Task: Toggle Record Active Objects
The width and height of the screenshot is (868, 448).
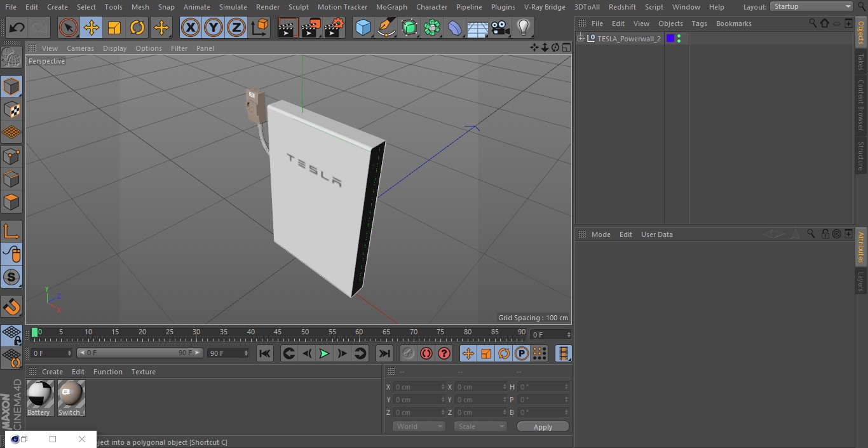Action: 409,353
